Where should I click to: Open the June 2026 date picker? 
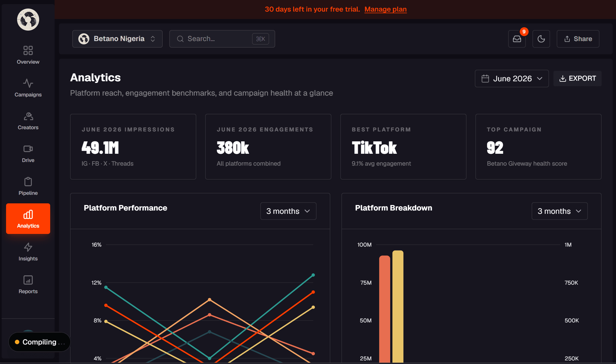pos(512,79)
